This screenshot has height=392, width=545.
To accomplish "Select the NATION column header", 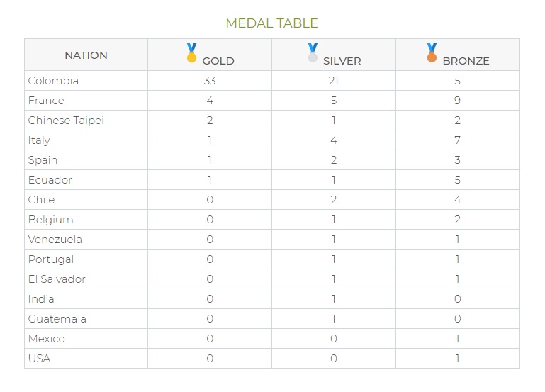I will click(x=86, y=55).
